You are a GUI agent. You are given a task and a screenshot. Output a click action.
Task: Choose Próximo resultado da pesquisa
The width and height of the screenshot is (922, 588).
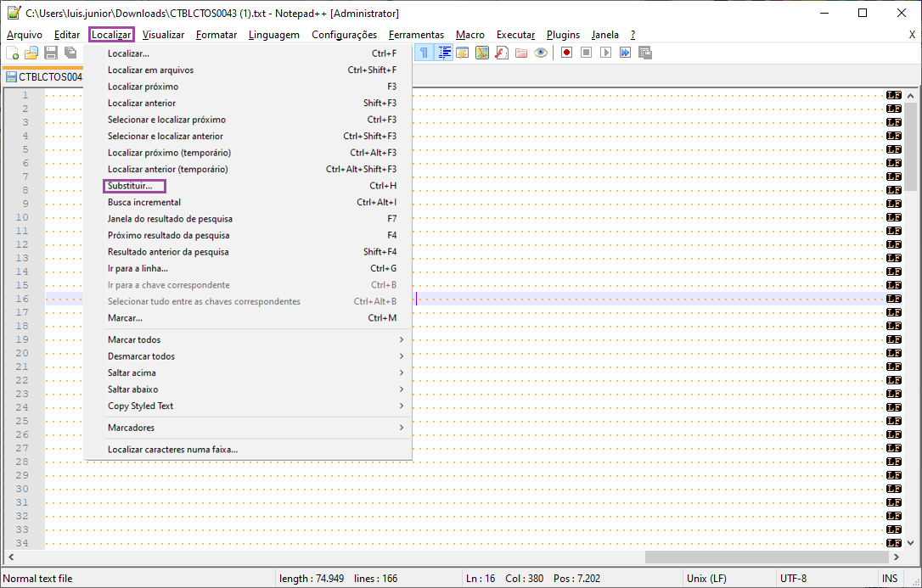click(x=248, y=235)
